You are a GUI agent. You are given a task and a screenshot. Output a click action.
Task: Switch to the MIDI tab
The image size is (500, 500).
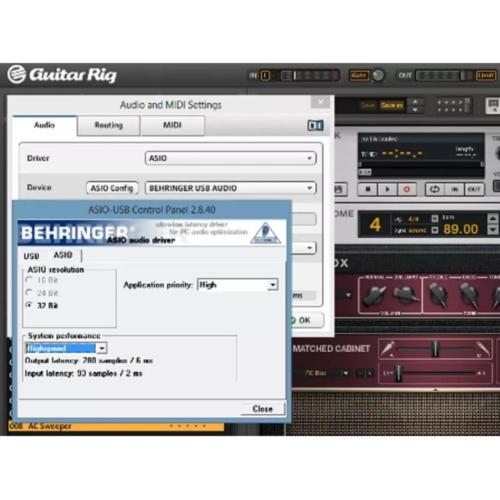(172, 125)
